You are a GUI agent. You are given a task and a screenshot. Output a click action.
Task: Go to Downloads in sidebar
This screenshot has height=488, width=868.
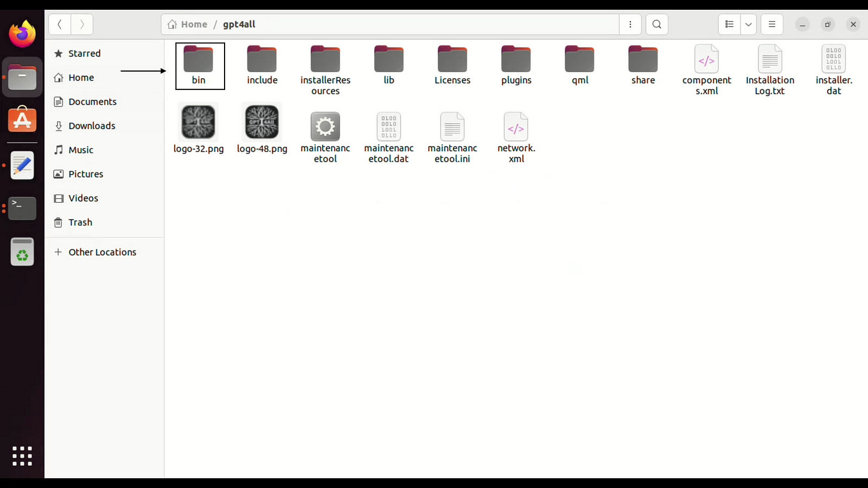coord(92,126)
